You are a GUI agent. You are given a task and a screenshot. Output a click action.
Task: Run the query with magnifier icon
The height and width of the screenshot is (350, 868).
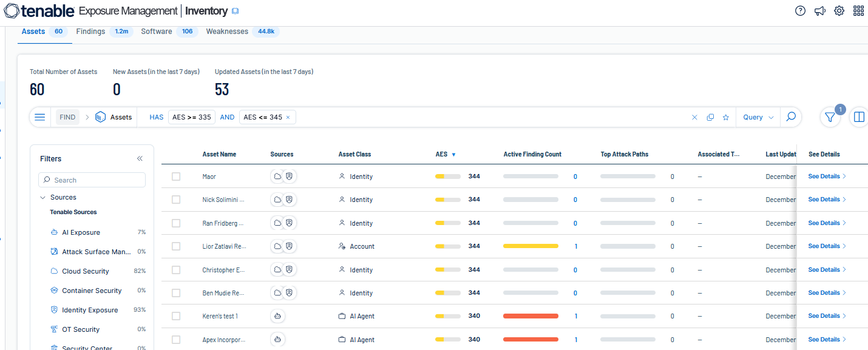point(790,117)
